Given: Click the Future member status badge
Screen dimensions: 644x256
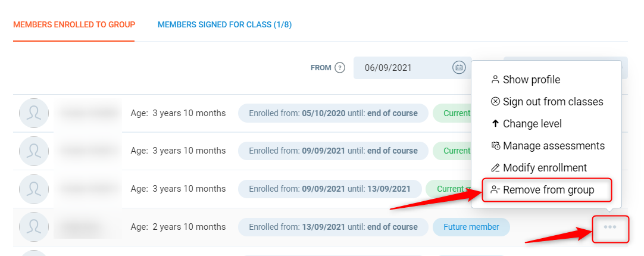Looking at the screenshot, I should pos(471,227).
